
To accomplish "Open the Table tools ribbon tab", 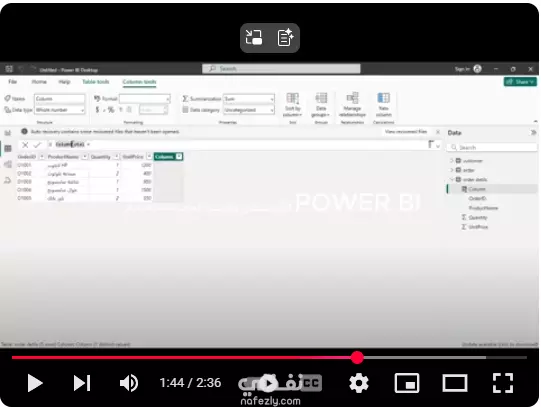I will [96, 82].
